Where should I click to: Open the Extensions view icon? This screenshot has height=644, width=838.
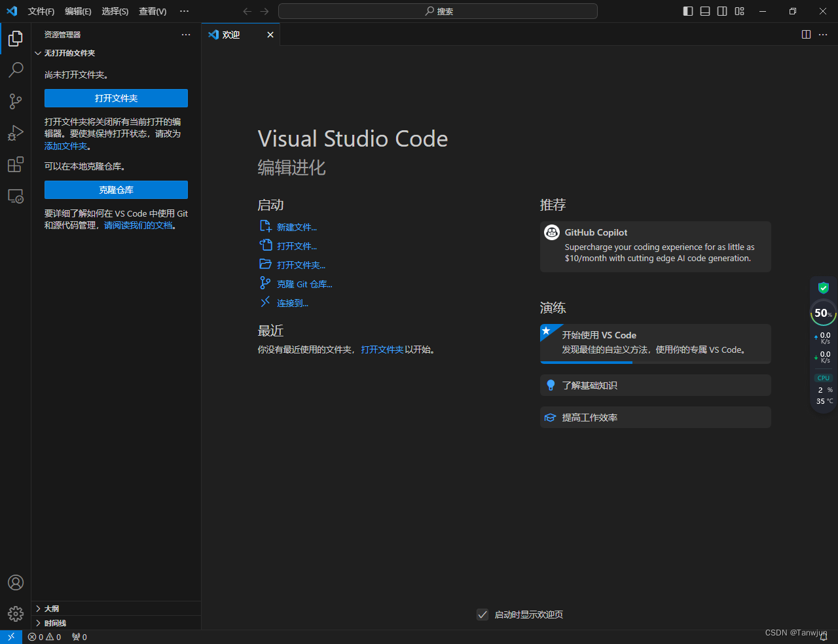16,164
